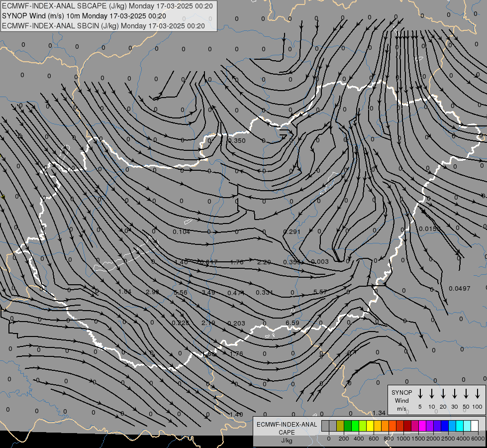Select the SYNOP Wind 10m title line
Image resolution: width=487 pixels, height=448 pixels.
(x=84, y=16)
